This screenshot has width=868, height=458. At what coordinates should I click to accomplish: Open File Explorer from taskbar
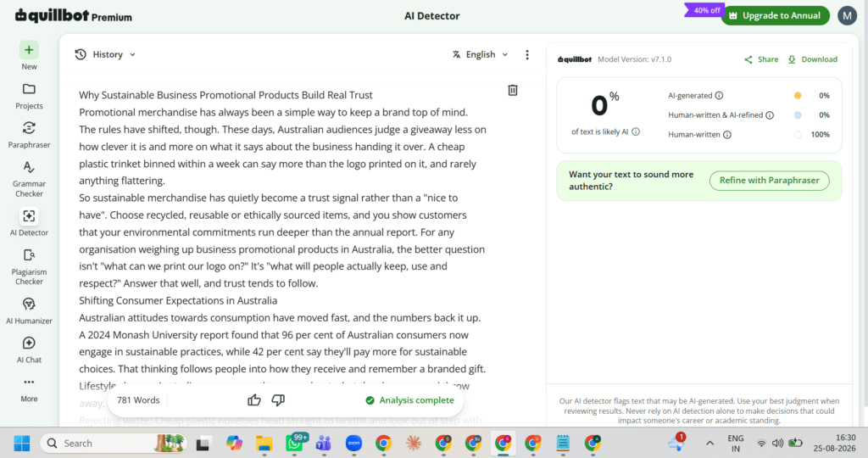264,443
